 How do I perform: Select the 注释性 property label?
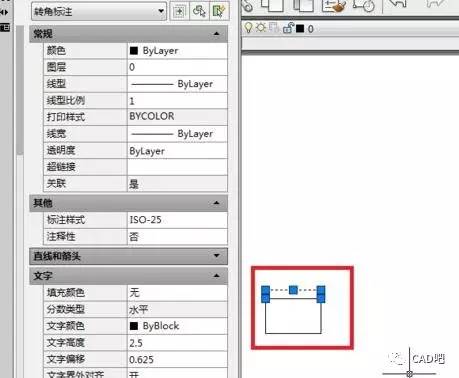61,236
